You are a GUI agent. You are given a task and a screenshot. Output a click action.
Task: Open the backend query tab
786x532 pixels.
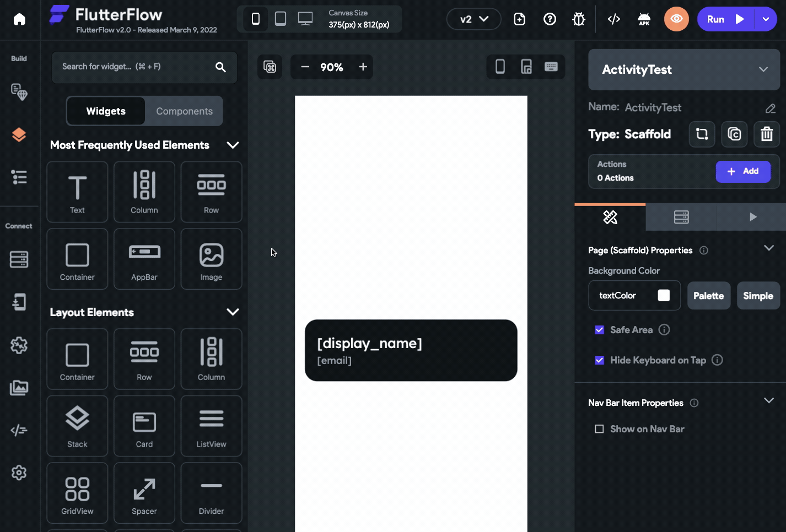[x=681, y=217]
